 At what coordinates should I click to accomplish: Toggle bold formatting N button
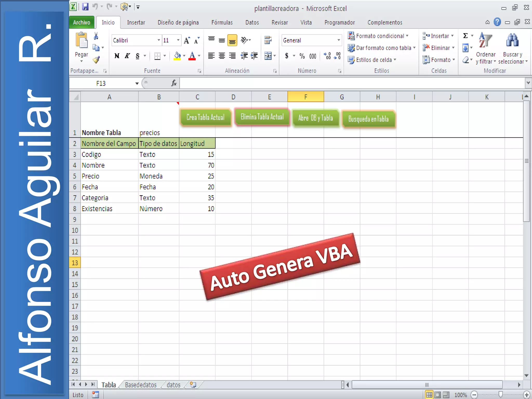[117, 56]
